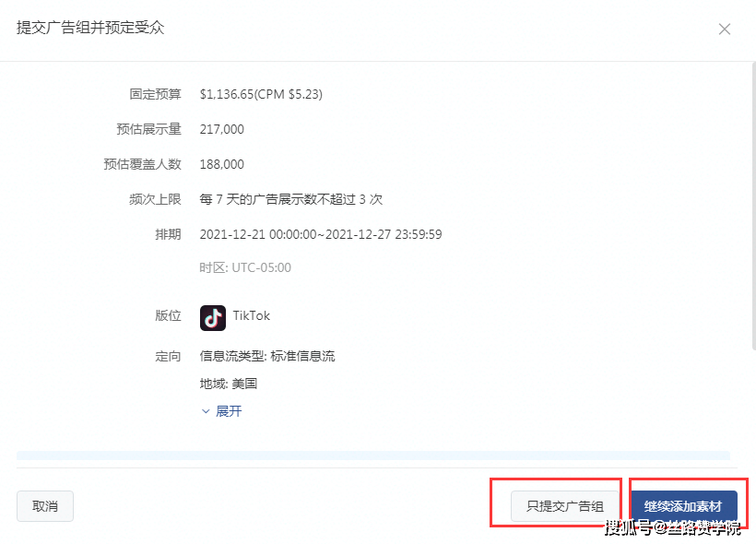Click the TikTok logo icon
This screenshot has width=756, height=544.
(x=213, y=317)
